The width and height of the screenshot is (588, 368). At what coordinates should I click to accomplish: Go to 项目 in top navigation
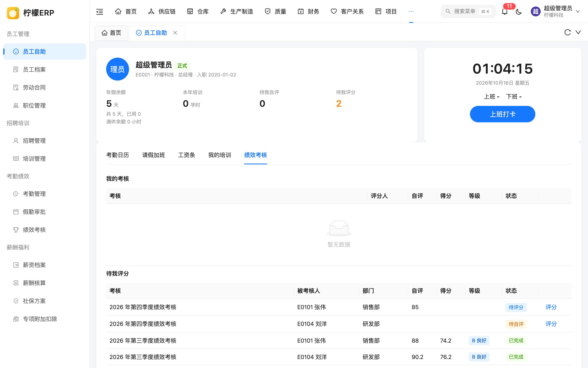(386, 11)
